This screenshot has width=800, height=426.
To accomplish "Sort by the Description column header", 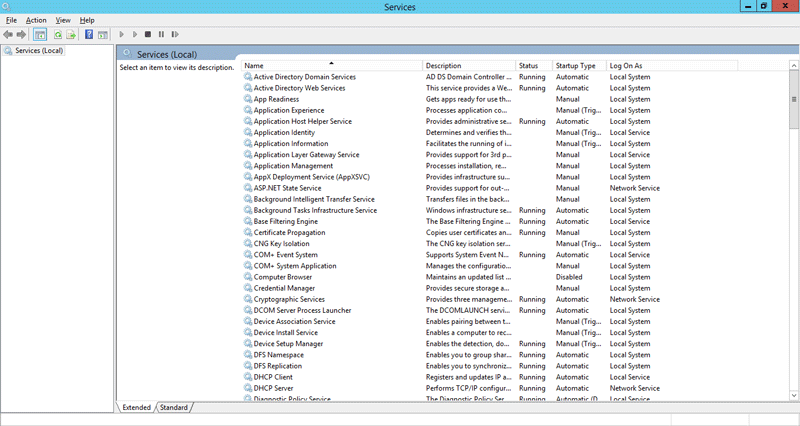I will pos(469,65).
